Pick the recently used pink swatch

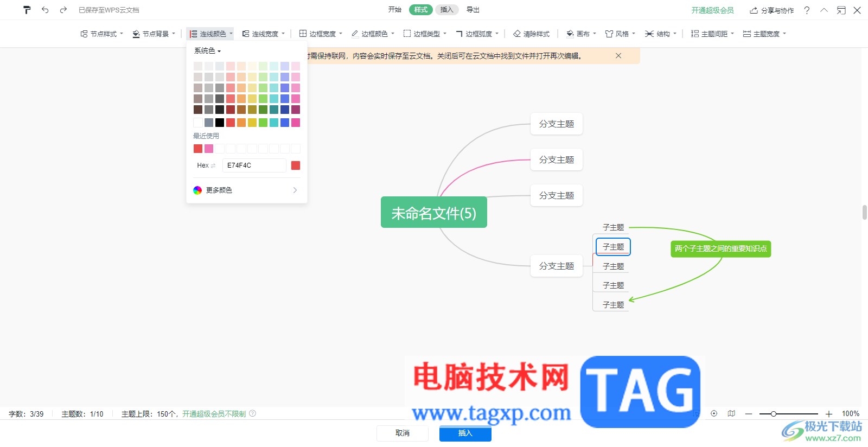[x=209, y=149]
